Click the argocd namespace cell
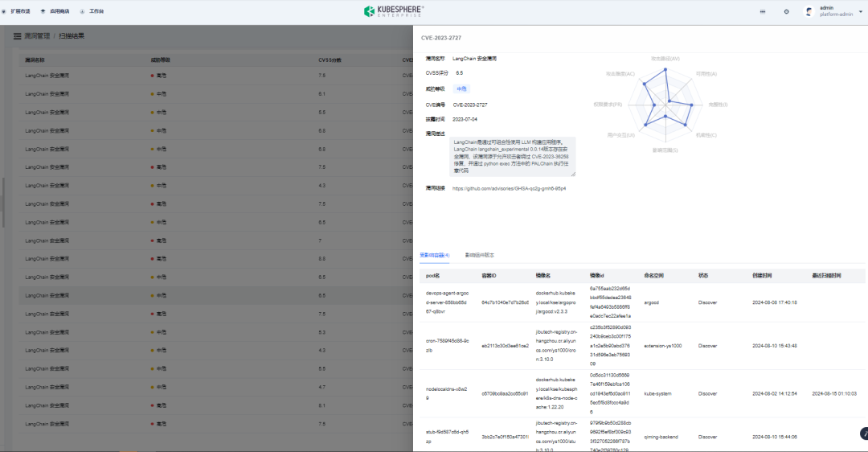This screenshot has width=868, height=452. (652, 302)
